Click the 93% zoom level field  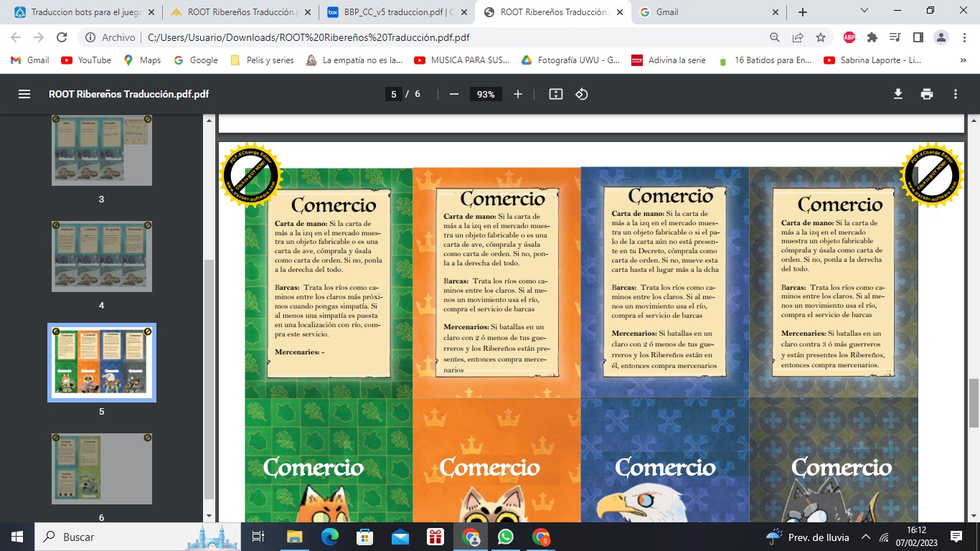pos(486,94)
